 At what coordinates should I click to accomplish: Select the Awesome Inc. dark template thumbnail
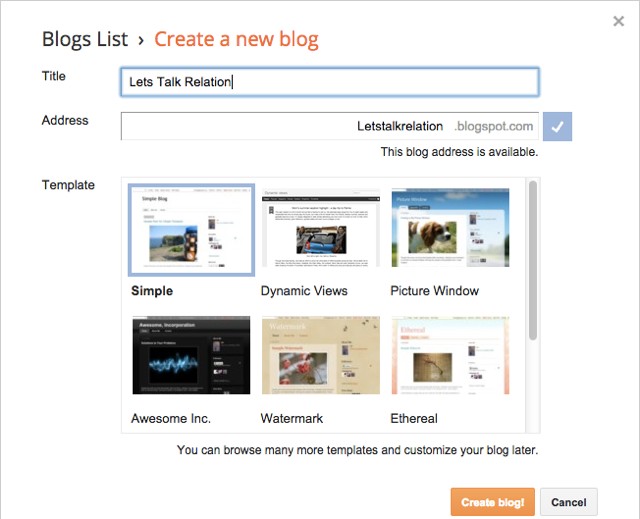(191, 356)
